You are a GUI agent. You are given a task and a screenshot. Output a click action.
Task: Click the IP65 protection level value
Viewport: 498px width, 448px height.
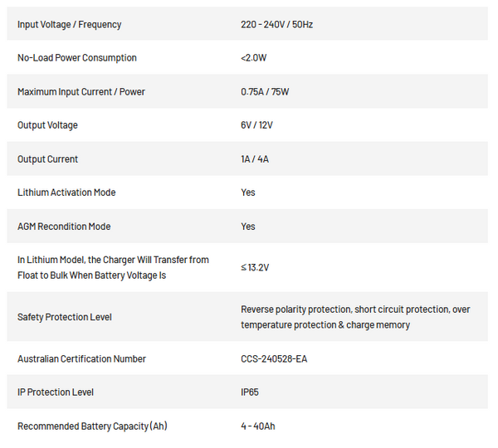click(250, 392)
